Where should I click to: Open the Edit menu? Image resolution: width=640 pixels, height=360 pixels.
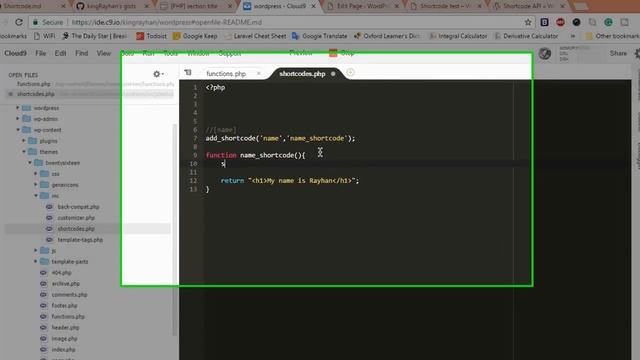60,53
